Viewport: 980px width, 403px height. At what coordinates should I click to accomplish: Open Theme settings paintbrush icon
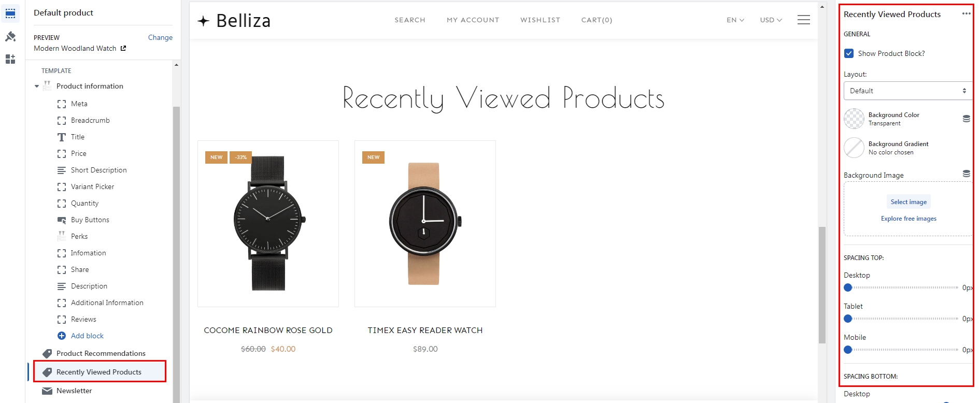[x=10, y=37]
